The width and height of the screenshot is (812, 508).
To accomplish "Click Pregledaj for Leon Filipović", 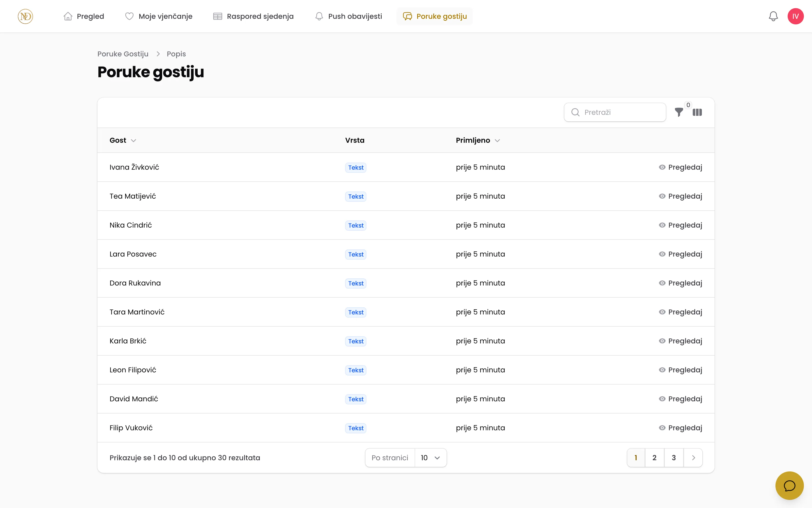I will 680,370.
